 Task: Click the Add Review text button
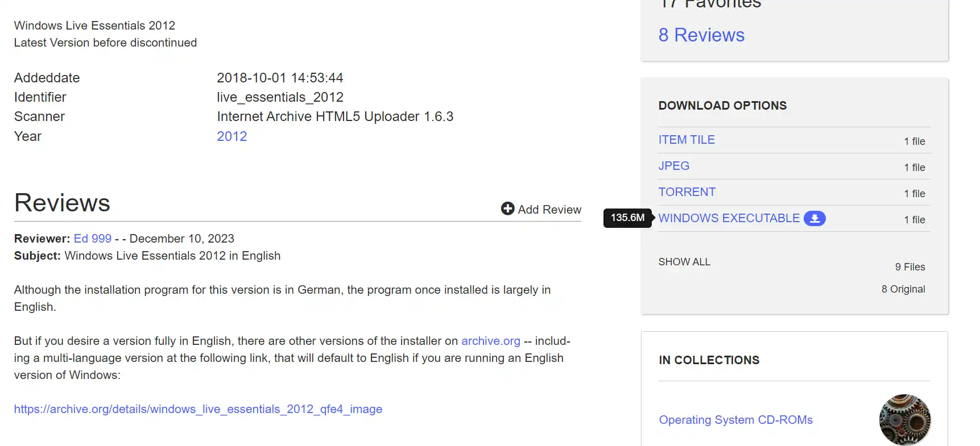click(549, 210)
